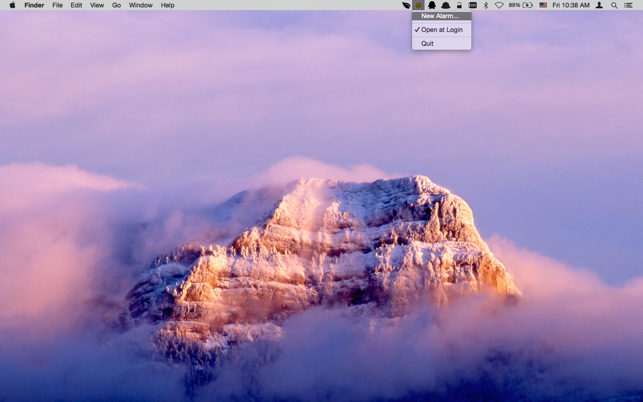
Task: Select Quit in the alarm menu
Action: coord(442,43)
